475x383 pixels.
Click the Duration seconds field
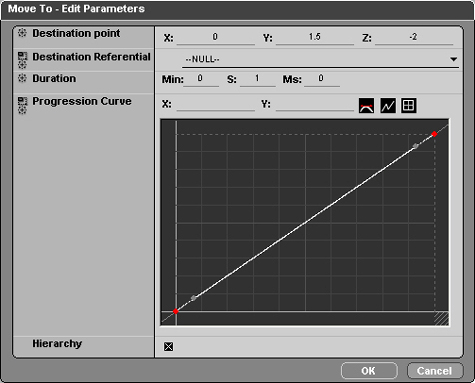point(258,79)
